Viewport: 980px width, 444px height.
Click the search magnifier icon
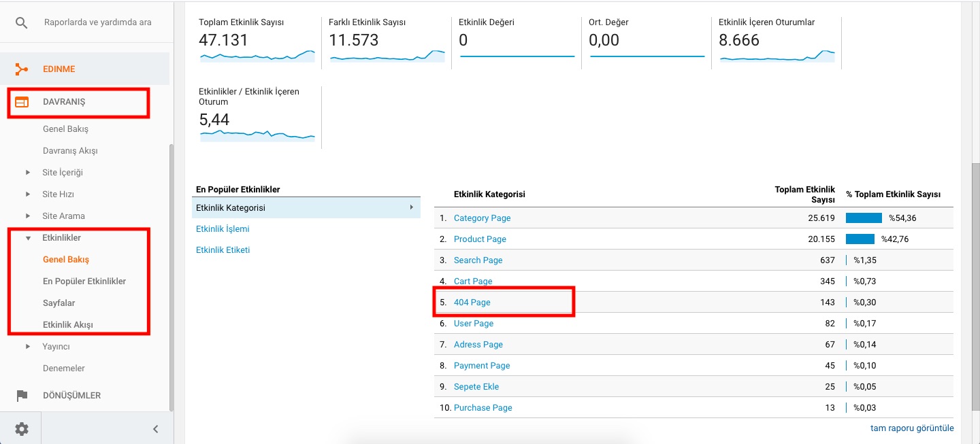(x=22, y=23)
